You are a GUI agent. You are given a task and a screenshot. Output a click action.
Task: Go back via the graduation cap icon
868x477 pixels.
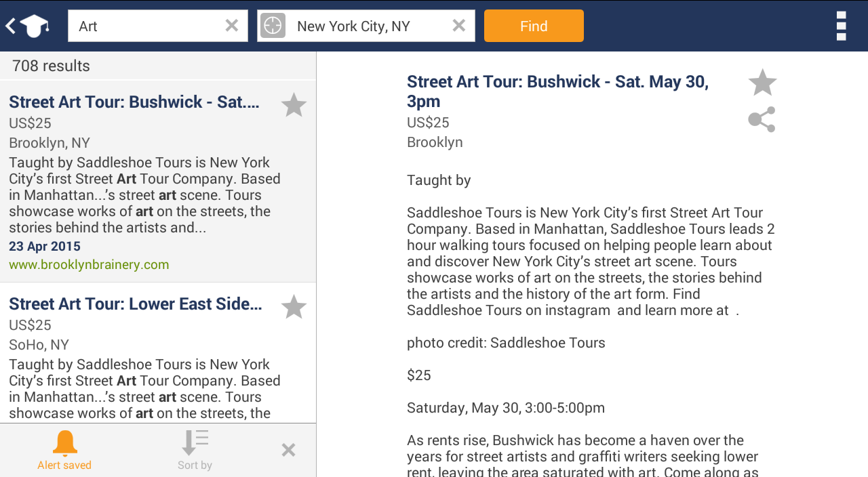27,26
